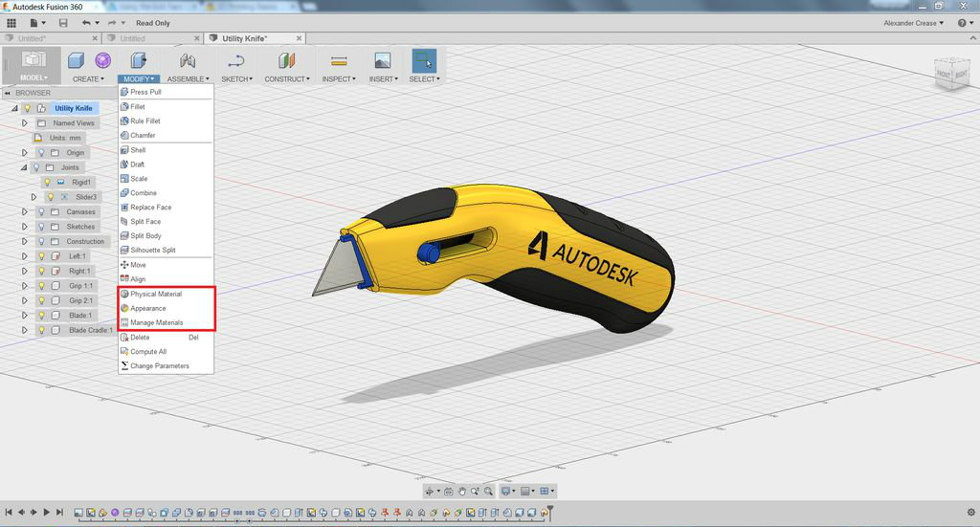Open the INSPECT dropdown menu
Viewport: 980px width, 527px height.
coord(339,79)
